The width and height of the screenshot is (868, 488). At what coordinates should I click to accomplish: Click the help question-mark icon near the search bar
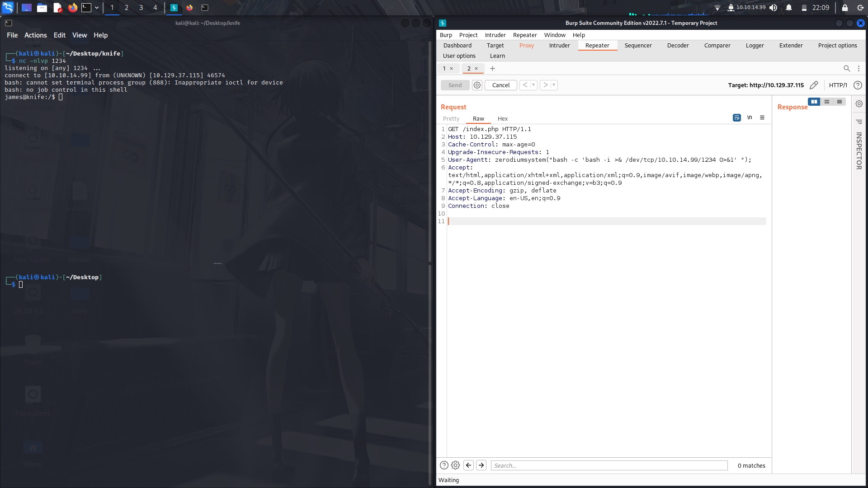pyautogui.click(x=444, y=465)
